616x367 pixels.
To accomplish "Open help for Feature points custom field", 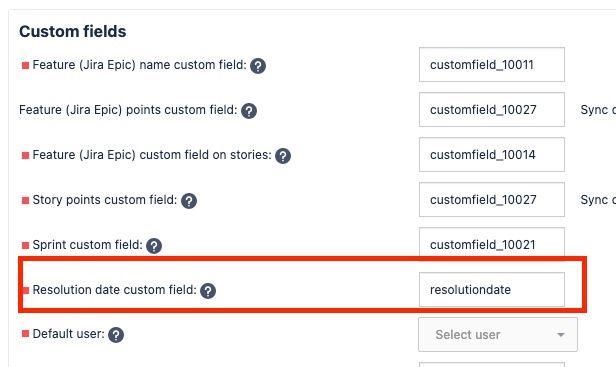I will click(x=249, y=111).
